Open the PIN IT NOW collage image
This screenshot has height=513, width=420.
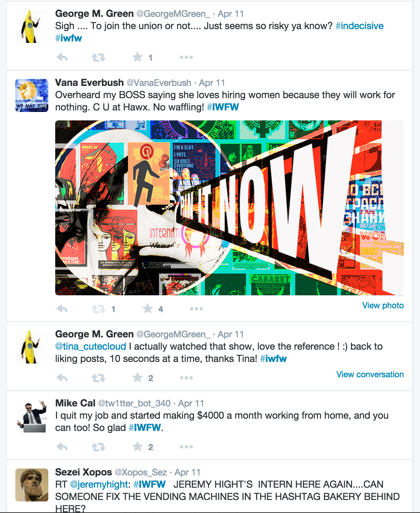[229, 208]
